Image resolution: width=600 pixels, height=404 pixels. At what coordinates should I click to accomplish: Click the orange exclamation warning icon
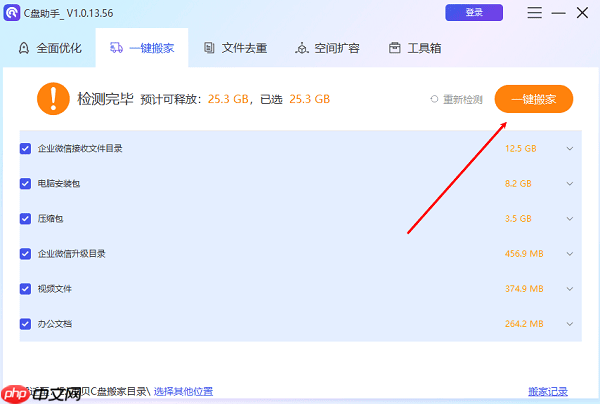click(53, 99)
